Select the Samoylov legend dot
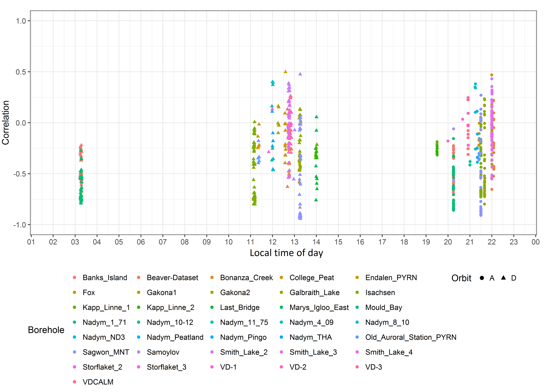Image resolution: width=548 pixels, height=392 pixels. tap(139, 352)
